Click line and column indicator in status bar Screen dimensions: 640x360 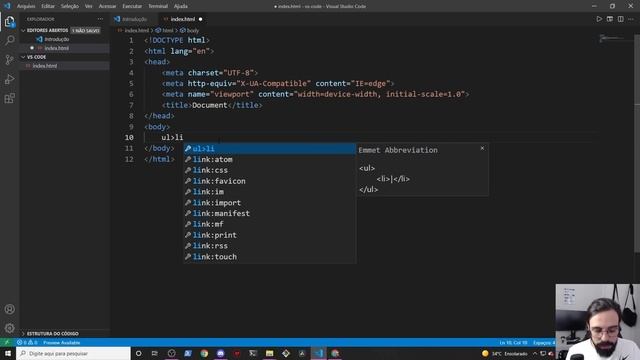coord(513,342)
